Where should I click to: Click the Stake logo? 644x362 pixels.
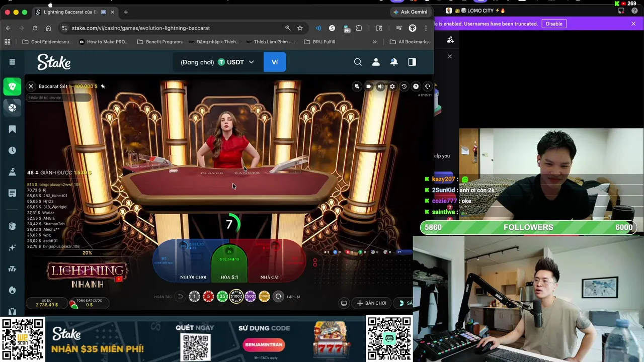coord(54,62)
